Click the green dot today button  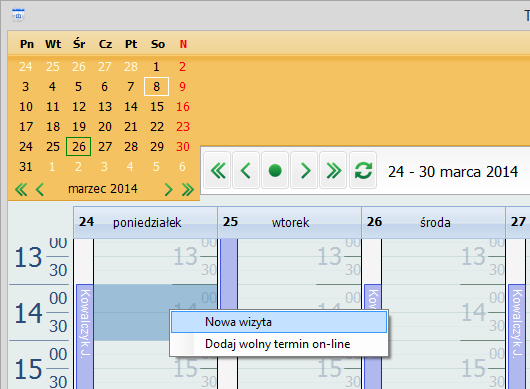click(x=275, y=170)
